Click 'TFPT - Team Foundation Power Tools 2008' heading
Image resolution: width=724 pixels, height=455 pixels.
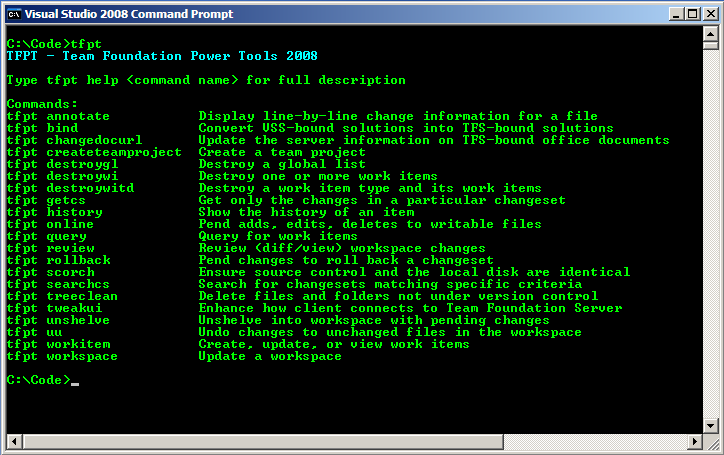click(162, 56)
